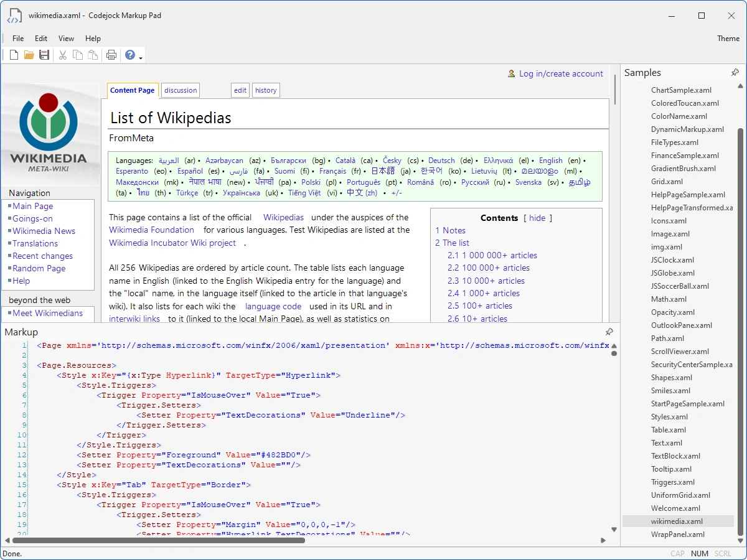
Task: Click the Help question mark icon
Action: (129, 55)
